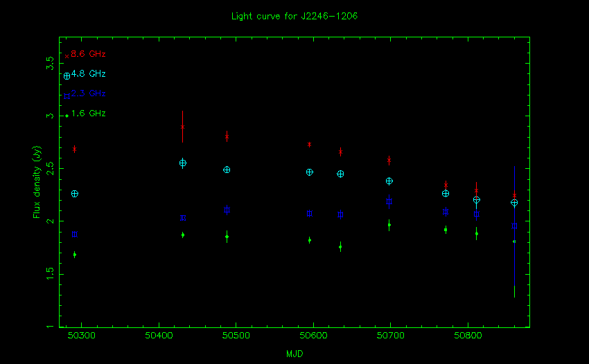
Task: Click the cyan 4.8 GHz point near MJD 50490
Action: coord(227,170)
